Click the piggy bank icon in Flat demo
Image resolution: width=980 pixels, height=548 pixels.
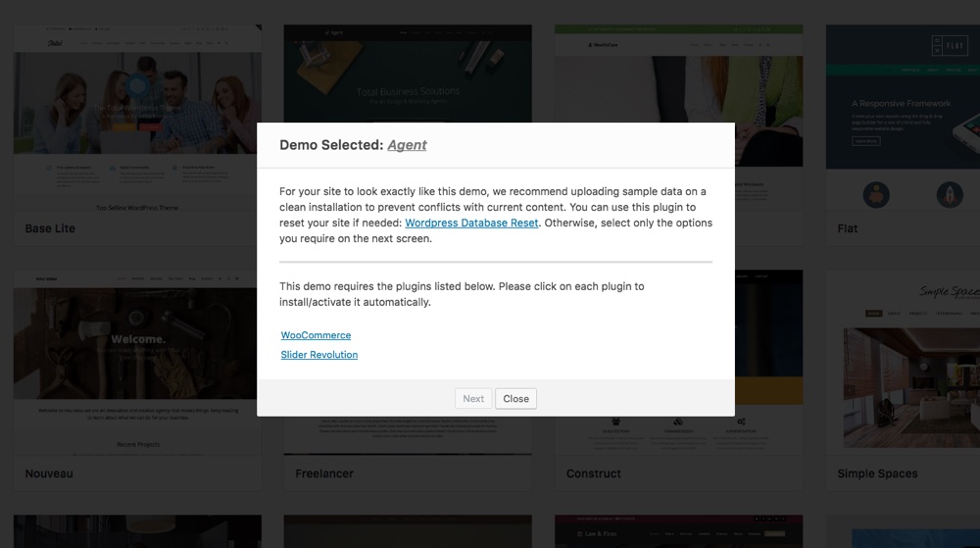click(x=876, y=195)
